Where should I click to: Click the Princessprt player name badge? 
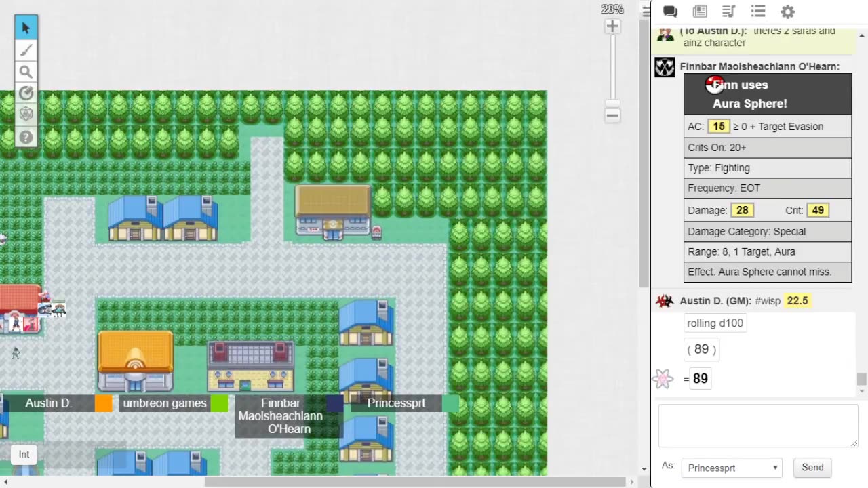396,403
